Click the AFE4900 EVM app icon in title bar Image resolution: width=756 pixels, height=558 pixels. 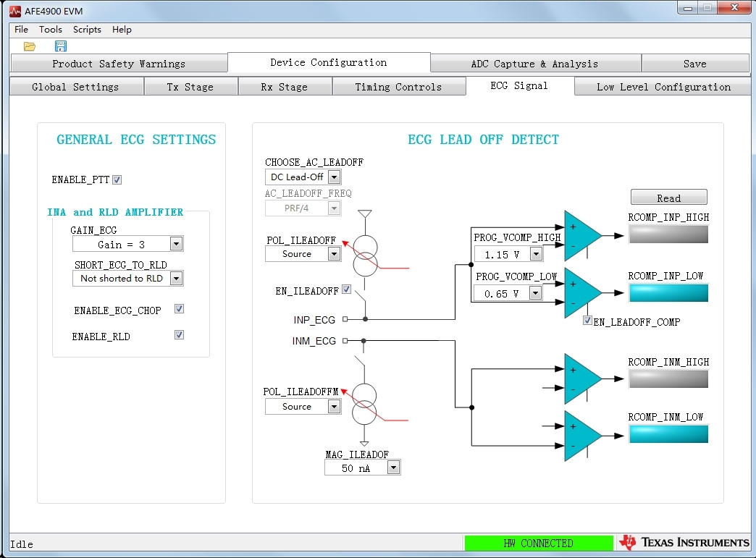click(15, 11)
